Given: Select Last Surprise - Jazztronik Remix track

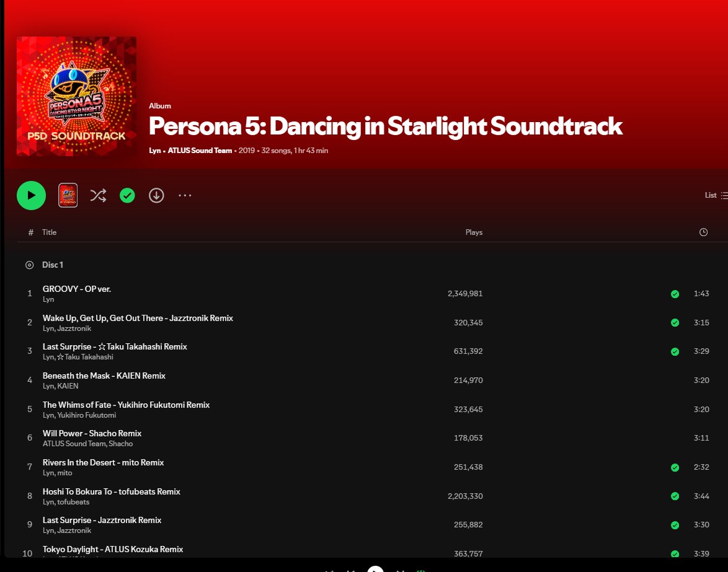Looking at the screenshot, I should coord(102,520).
